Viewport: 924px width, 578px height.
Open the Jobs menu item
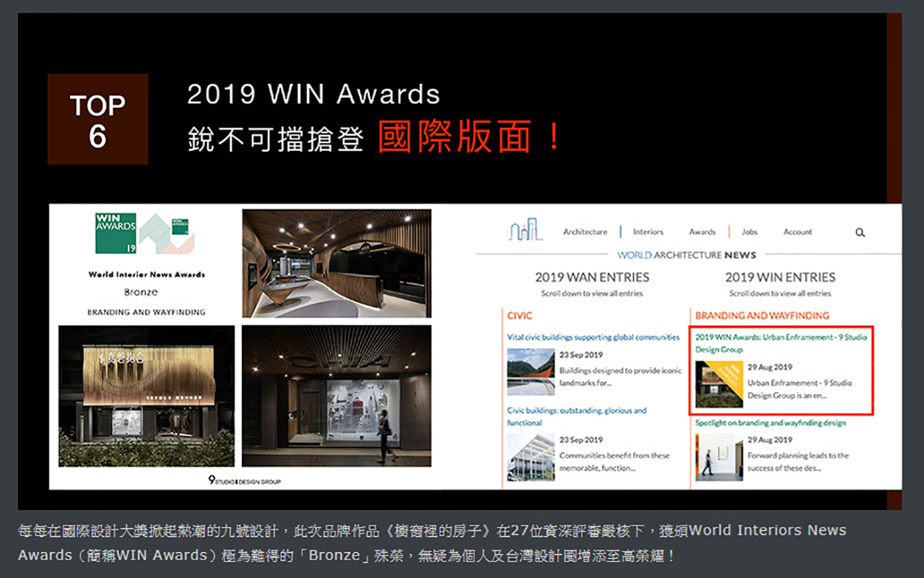pyautogui.click(x=749, y=232)
